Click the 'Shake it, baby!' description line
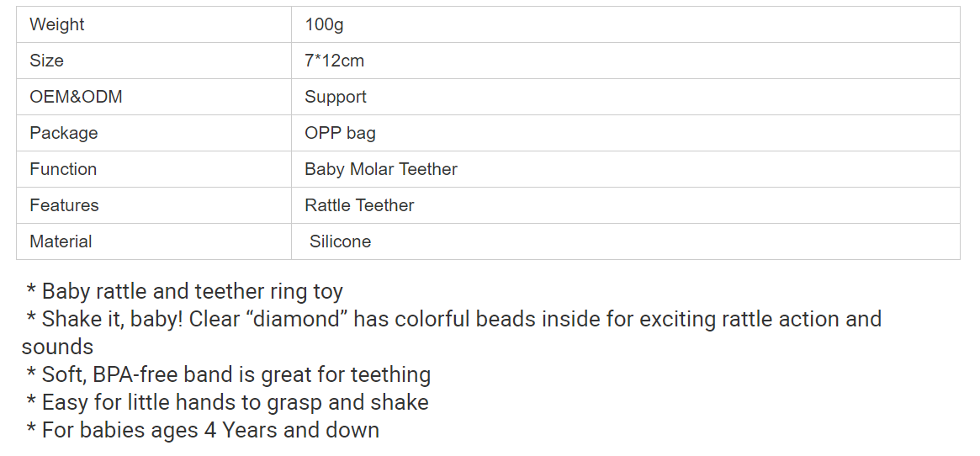The height and width of the screenshot is (456, 980). coord(453,319)
